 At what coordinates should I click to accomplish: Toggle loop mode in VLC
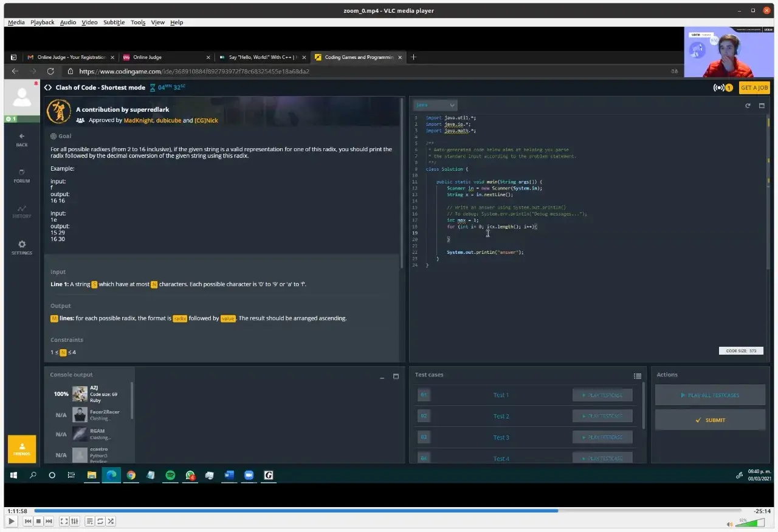tap(100, 521)
